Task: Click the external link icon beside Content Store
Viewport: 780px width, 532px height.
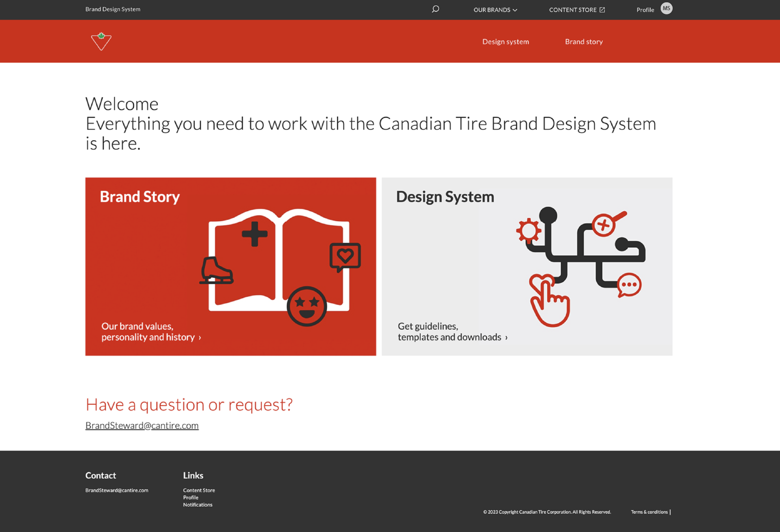Action: (x=602, y=10)
